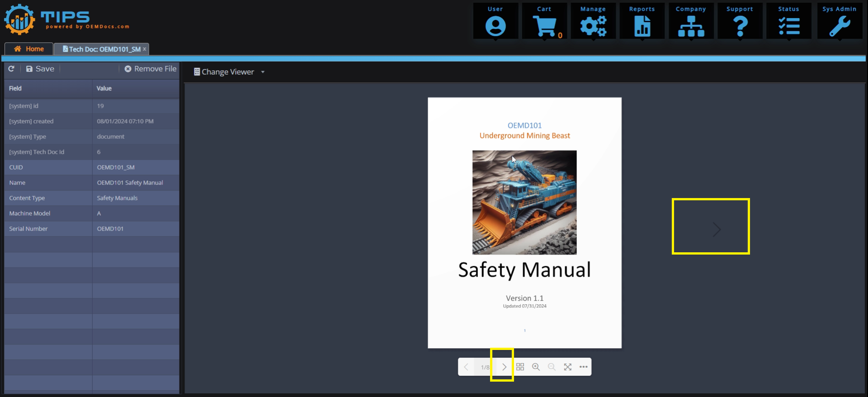Click the Tech Doc Id value 6

coord(99,152)
